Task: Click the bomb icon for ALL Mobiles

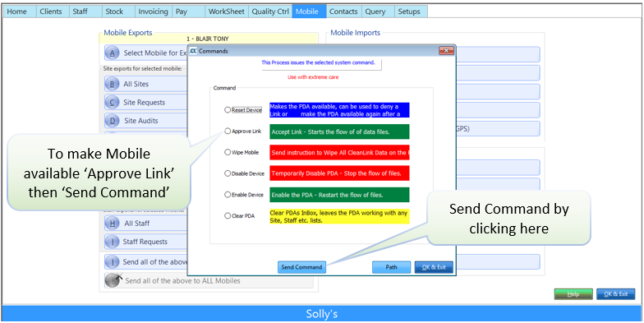Action: [113, 279]
